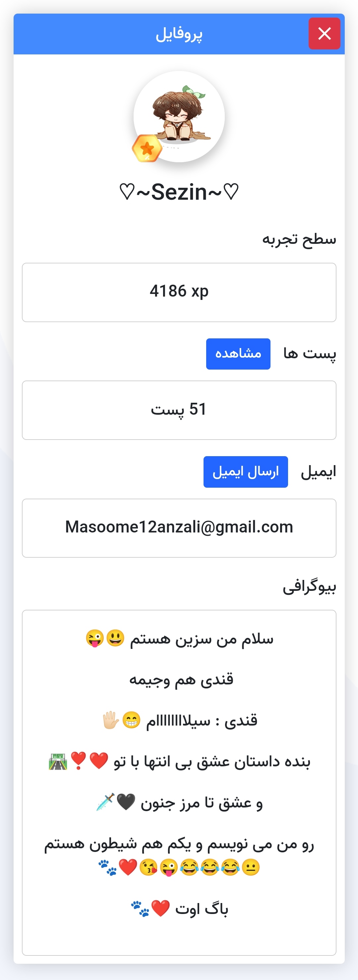This screenshot has height=980, width=358.
Task: Click the black heart emoji in biography
Action: (126, 802)
